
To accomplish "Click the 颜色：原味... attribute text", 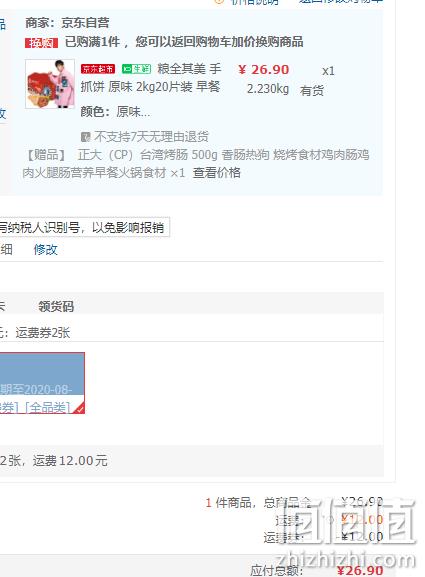I will (x=115, y=111).
